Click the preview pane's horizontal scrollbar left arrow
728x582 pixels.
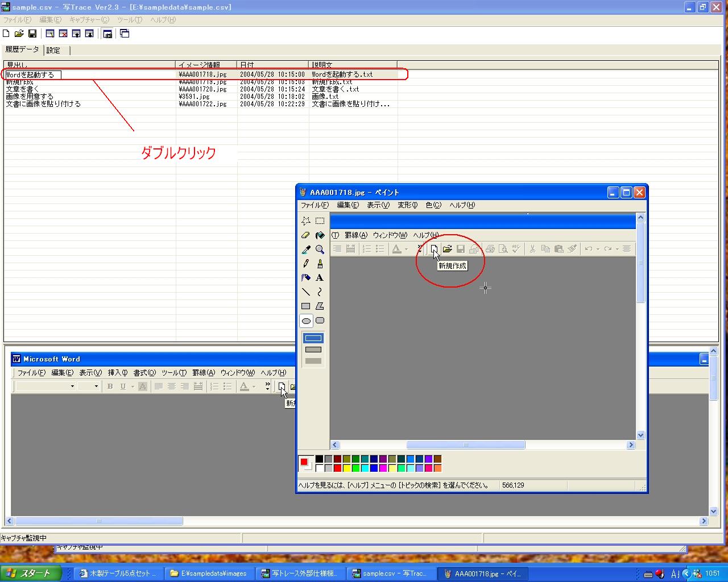tap(9, 521)
